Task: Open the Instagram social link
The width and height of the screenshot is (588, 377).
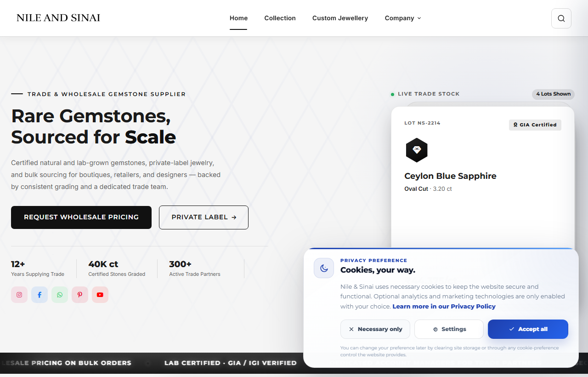Action: tap(19, 295)
